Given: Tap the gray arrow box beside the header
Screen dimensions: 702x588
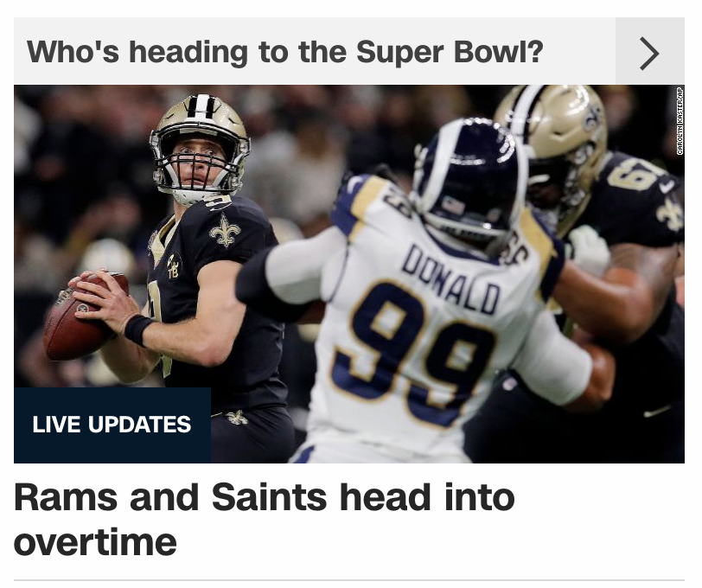Looking at the screenshot, I should [649, 51].
